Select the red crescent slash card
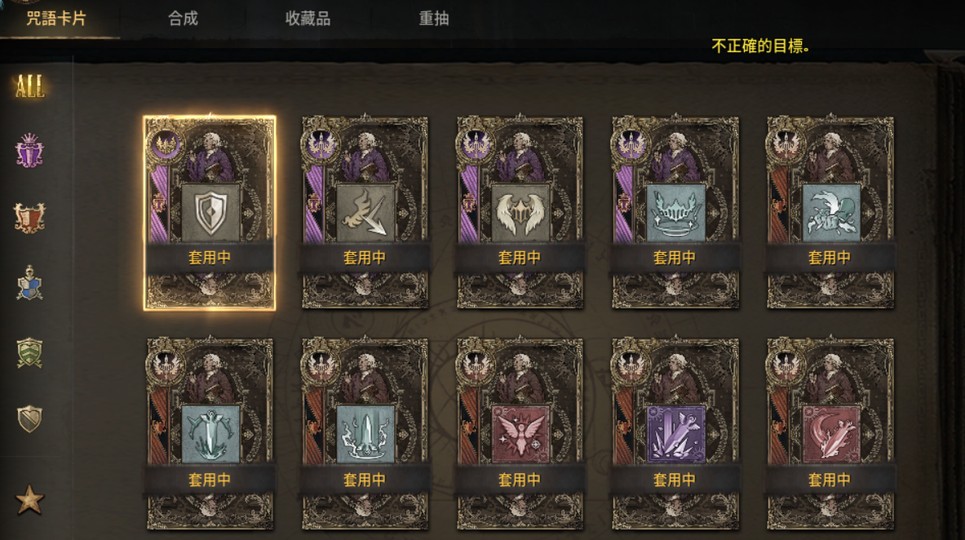 pos(830,433)
